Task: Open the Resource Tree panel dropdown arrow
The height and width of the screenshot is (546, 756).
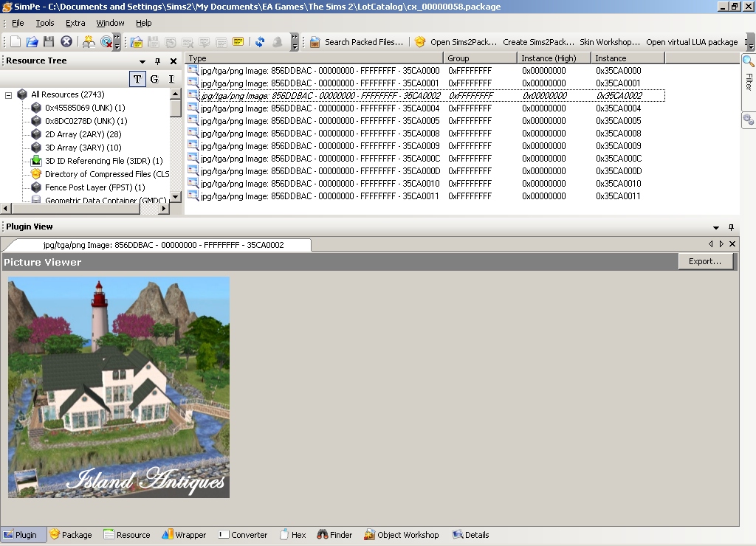Action: (x=142, y=61)
